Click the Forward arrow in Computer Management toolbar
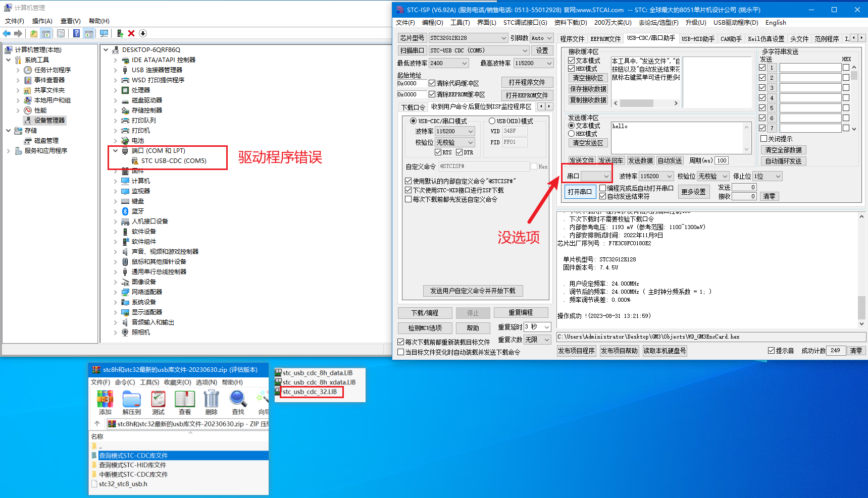 (x=18, y=33)
